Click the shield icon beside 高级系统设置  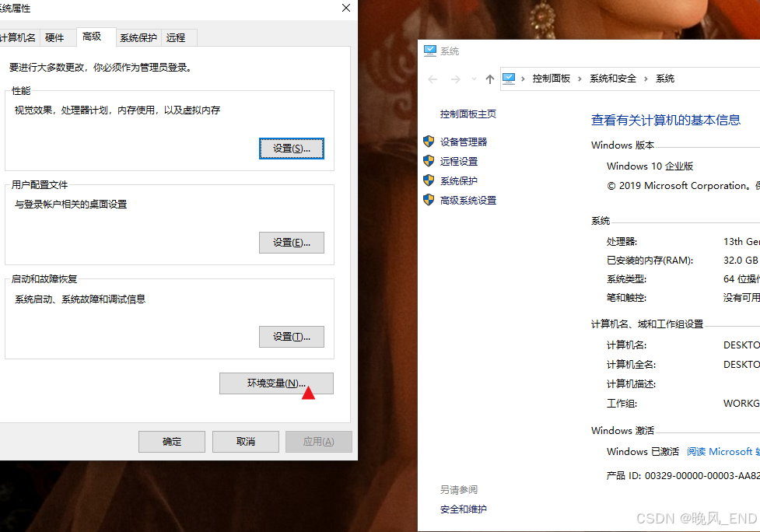[x=429, y=200]
